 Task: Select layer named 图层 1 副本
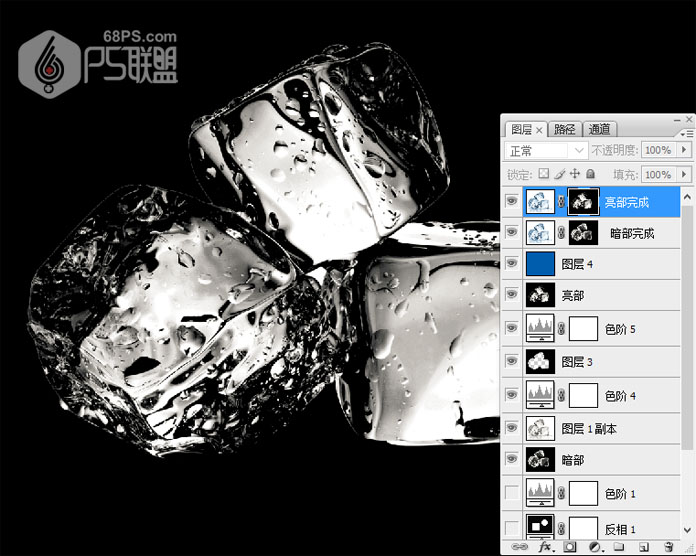(x=589, y=429)
